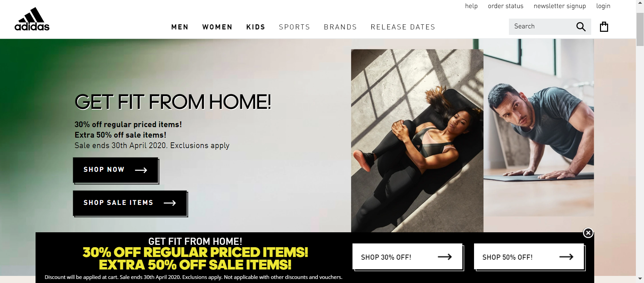Focus the Search input field

click(542, 27)
